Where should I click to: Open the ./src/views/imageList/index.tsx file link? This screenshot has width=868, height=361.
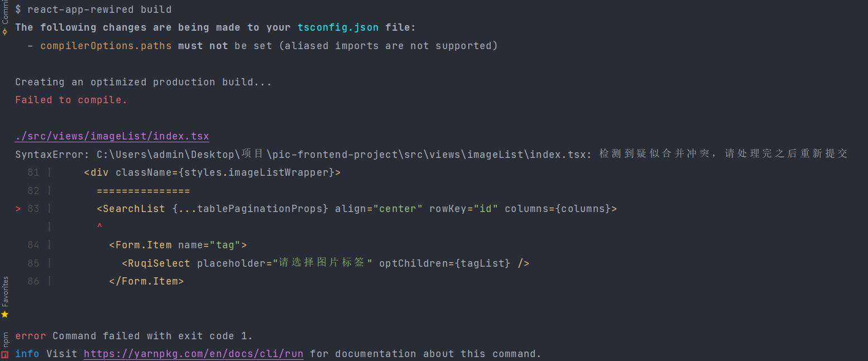coord(112,136)
